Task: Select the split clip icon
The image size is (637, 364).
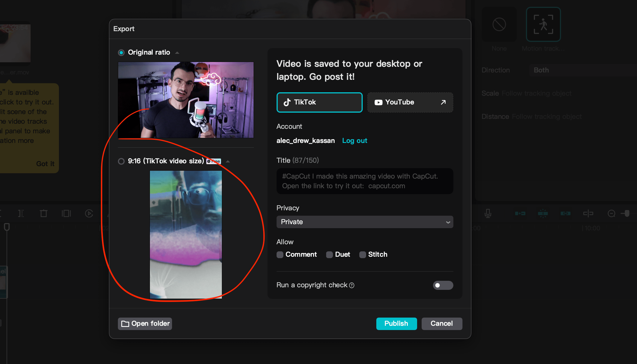Action: pyautogui.click(x=21, y=214)
